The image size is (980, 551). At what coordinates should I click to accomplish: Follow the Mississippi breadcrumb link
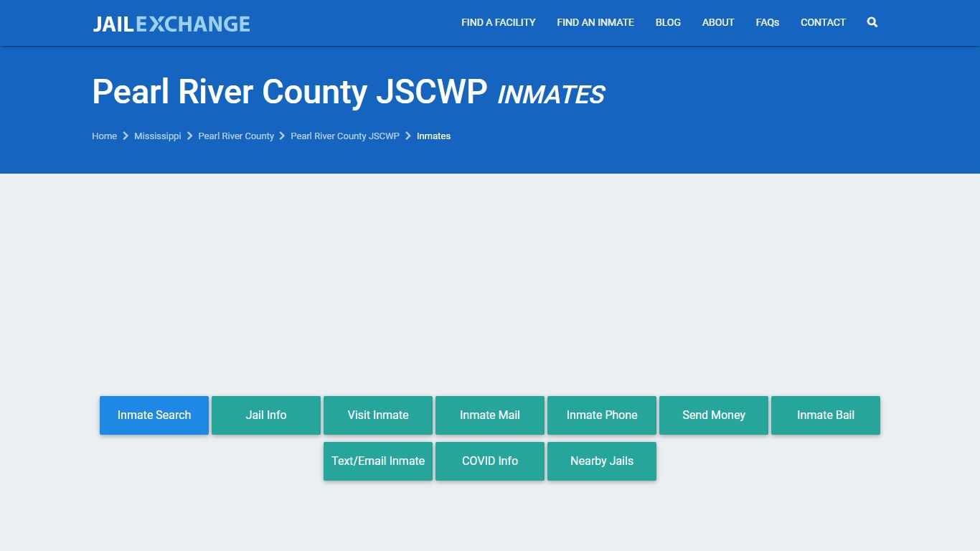tap(158, 136)
